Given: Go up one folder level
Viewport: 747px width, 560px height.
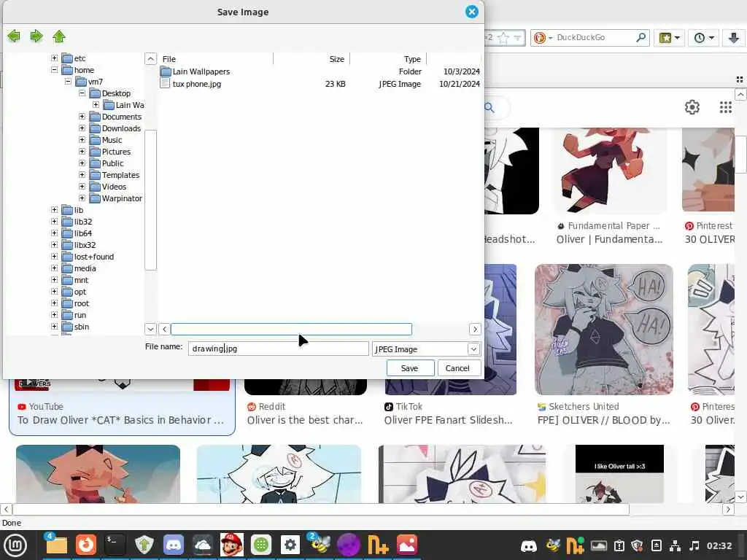Looking at the screenshot, I should coord(59,36).
